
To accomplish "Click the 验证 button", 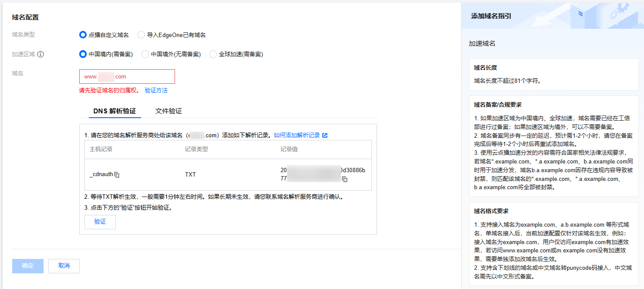I will pos(100,222).
